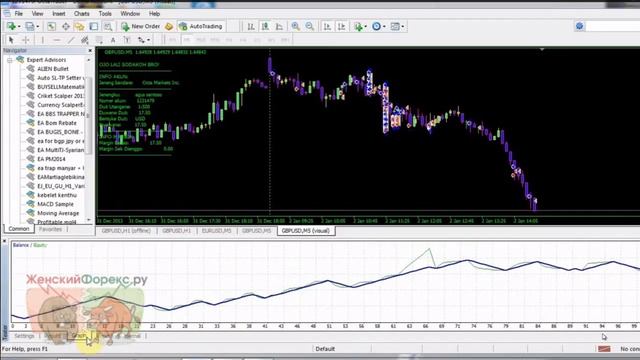Open the Periods clock icon
Screen dimensions: 640x360
pos(376,27)
